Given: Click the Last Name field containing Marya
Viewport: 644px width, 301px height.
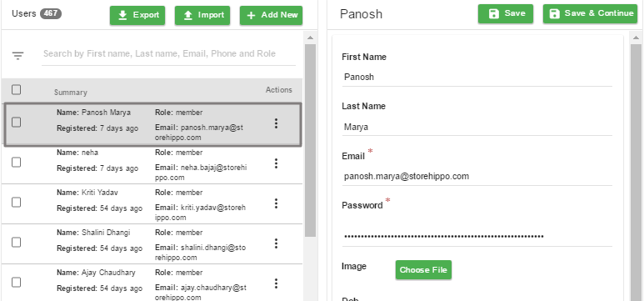Looking at the screenshot, I should (477, 127).
